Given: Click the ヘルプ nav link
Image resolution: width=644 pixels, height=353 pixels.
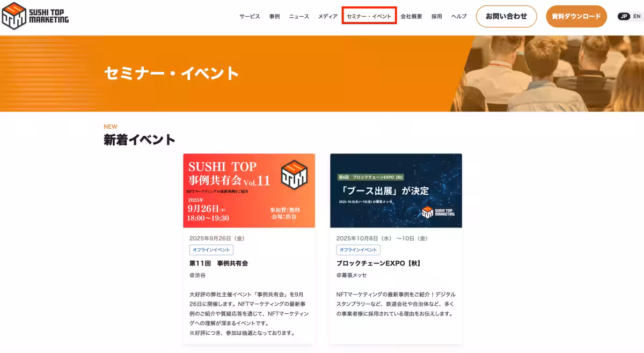Looking at the screenshot, I should click(x=459, y=17).
